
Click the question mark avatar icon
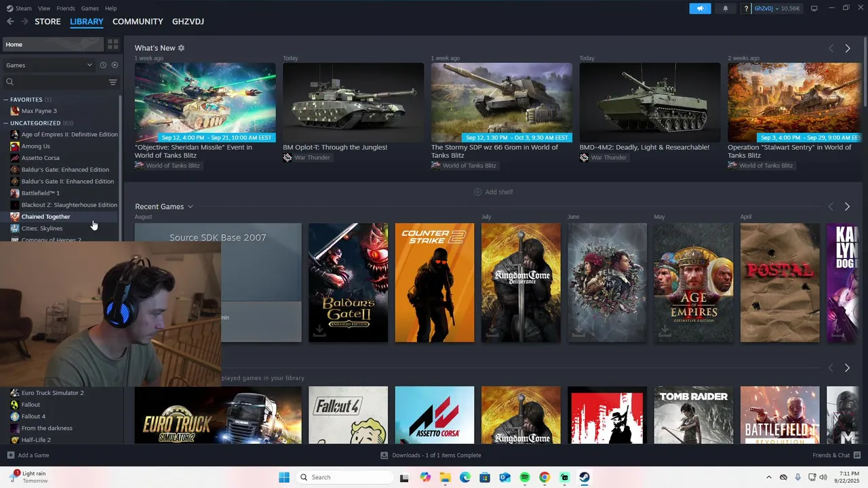point(747,9)
